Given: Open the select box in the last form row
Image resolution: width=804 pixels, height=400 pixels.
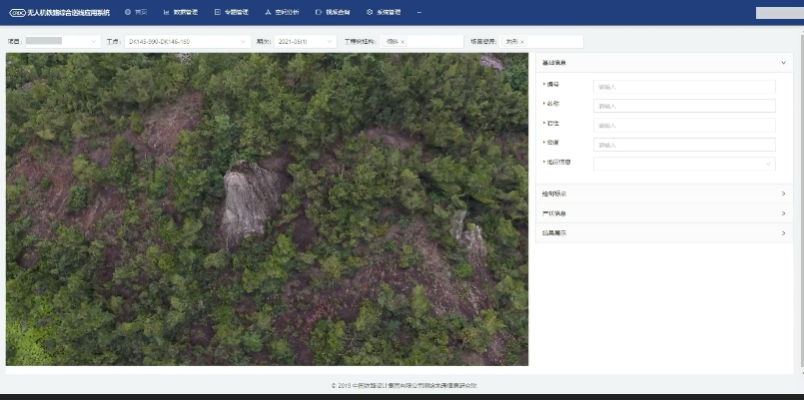Looking at the screenshot, I should pyautogui.click(x=684, y=163).
